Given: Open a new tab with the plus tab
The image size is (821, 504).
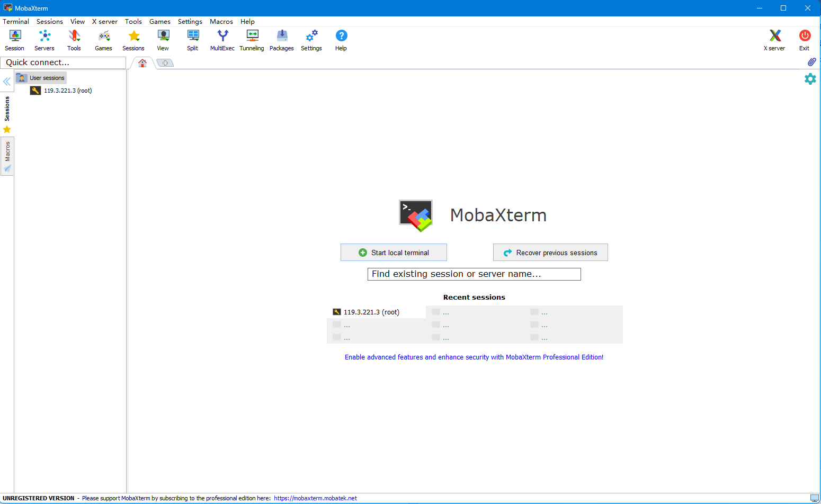Looking at the screenshot, I should click(165, 63).
